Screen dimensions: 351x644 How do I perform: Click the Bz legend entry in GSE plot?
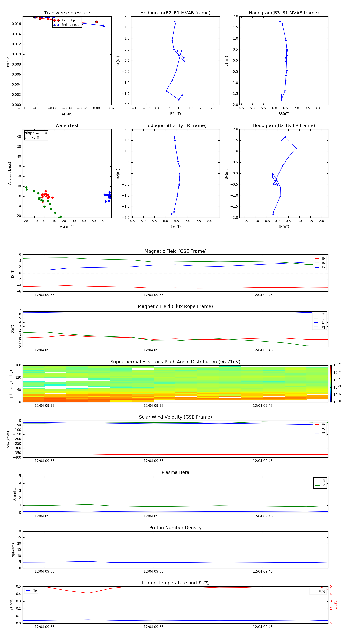click(x=320, y=267)
